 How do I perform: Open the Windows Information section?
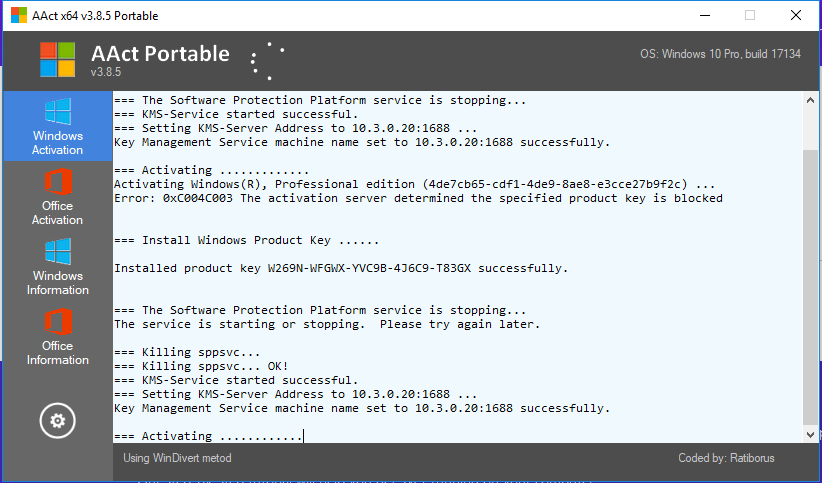point(57,266)
